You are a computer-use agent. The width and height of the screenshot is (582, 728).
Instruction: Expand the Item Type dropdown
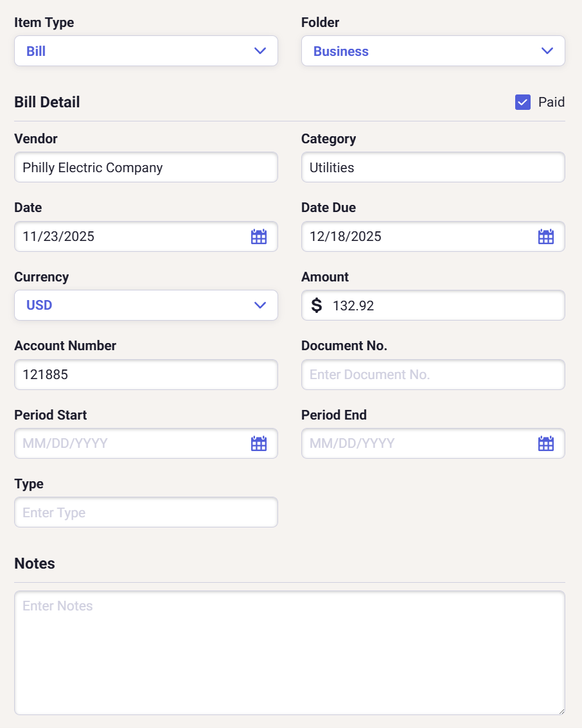[x=146, y=51]
